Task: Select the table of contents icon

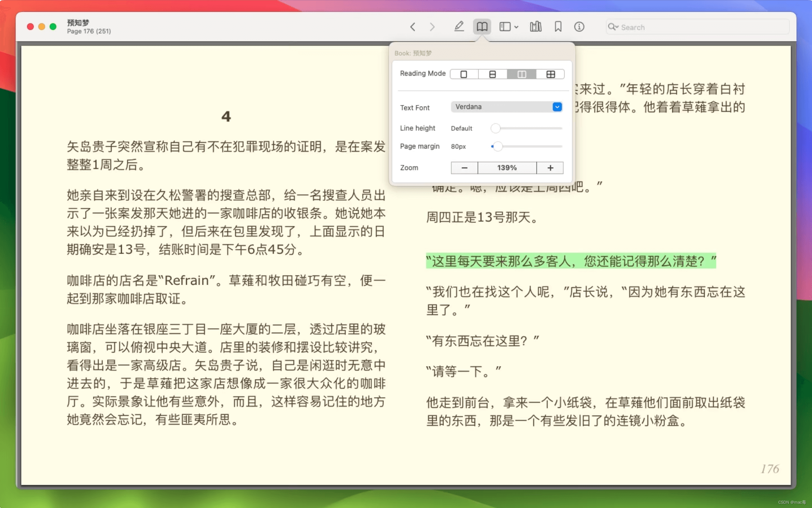Action: [505, 27]
